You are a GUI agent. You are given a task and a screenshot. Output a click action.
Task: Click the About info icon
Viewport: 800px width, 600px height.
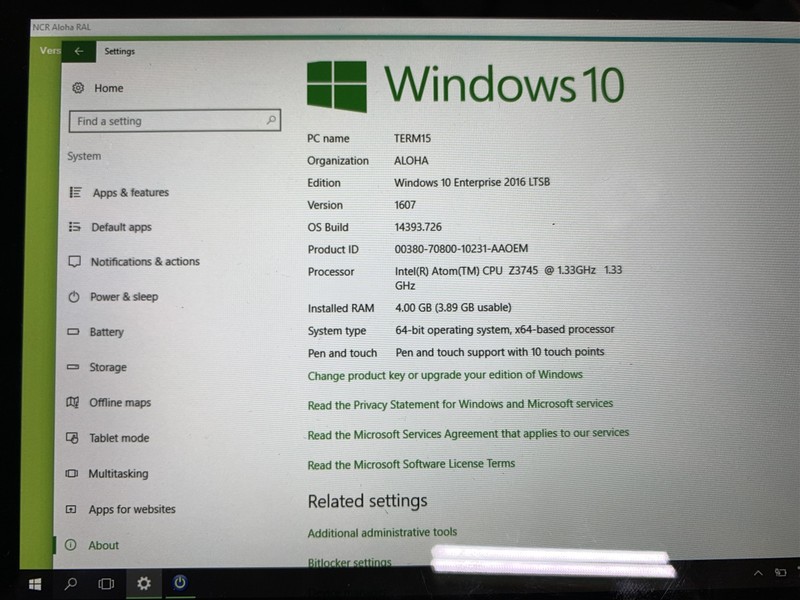(70, 545)
